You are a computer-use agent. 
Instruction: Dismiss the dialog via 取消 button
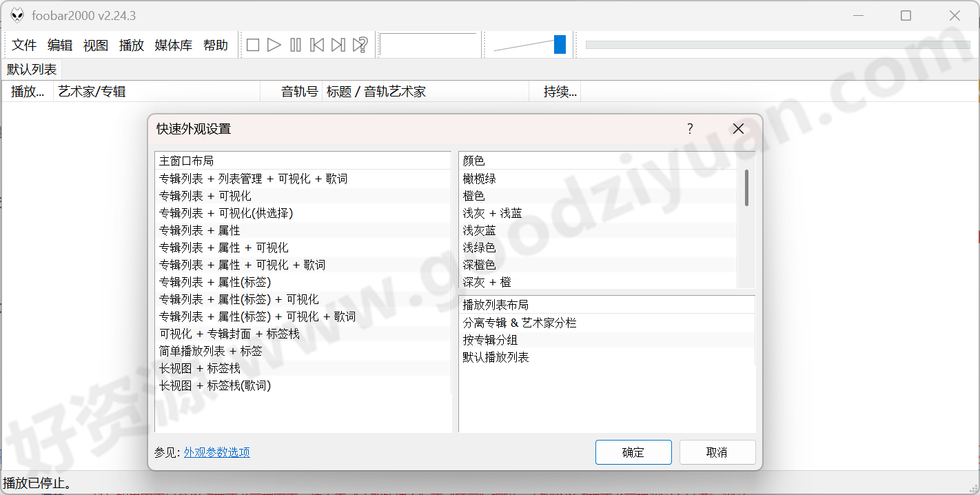[x=717, y=452]
